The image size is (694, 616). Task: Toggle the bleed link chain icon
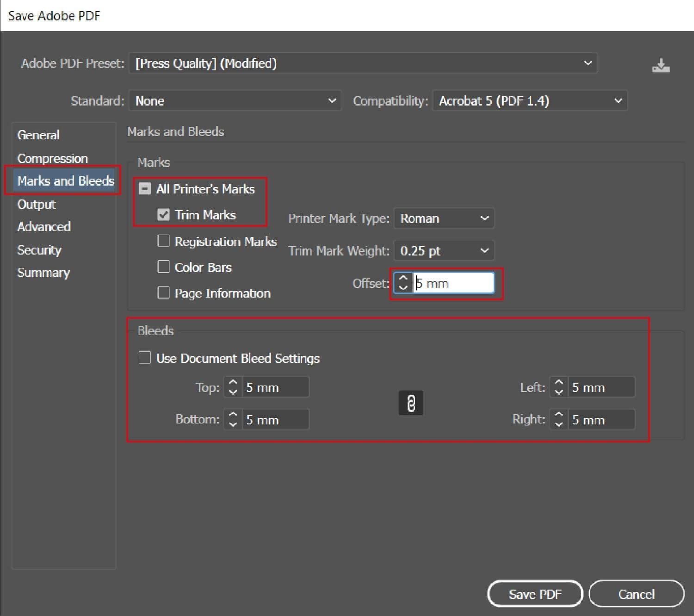point(411,403)
